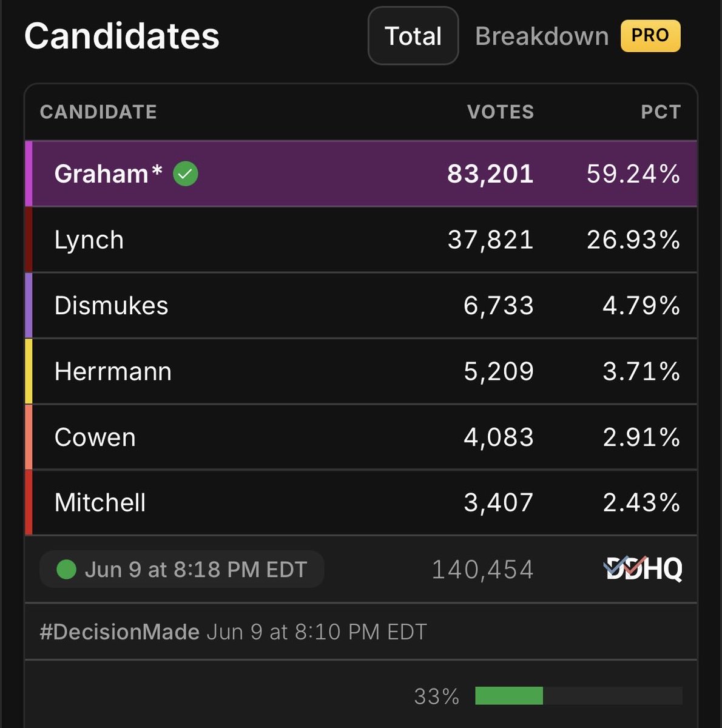This screenshot has width=722, height=728.
Task: Click the 140,454 total votes figure
Action: [482, 570]
